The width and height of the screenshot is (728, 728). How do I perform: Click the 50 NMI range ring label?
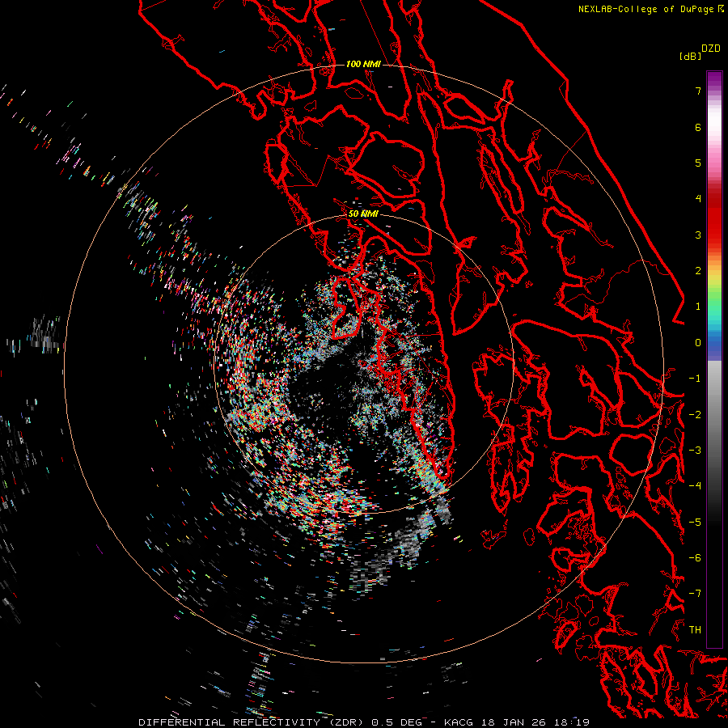click(x=363, y=214)
